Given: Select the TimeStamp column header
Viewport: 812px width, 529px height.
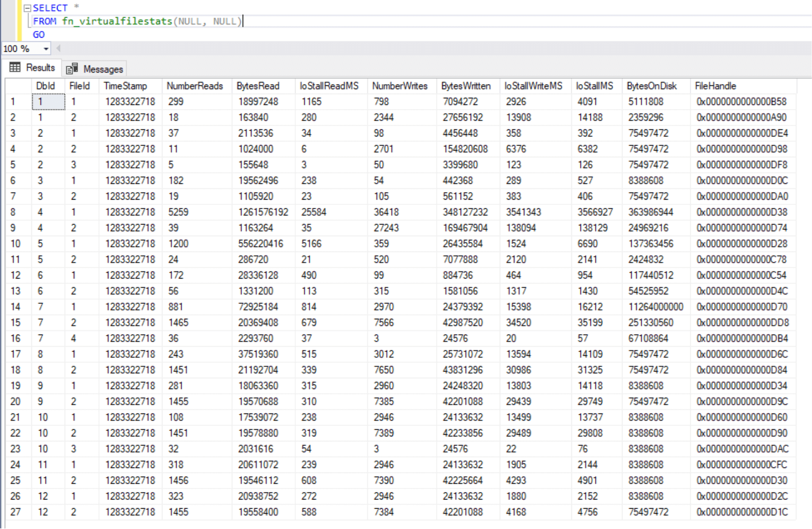Looking at the screenshot, I should (x=125, y=86).
